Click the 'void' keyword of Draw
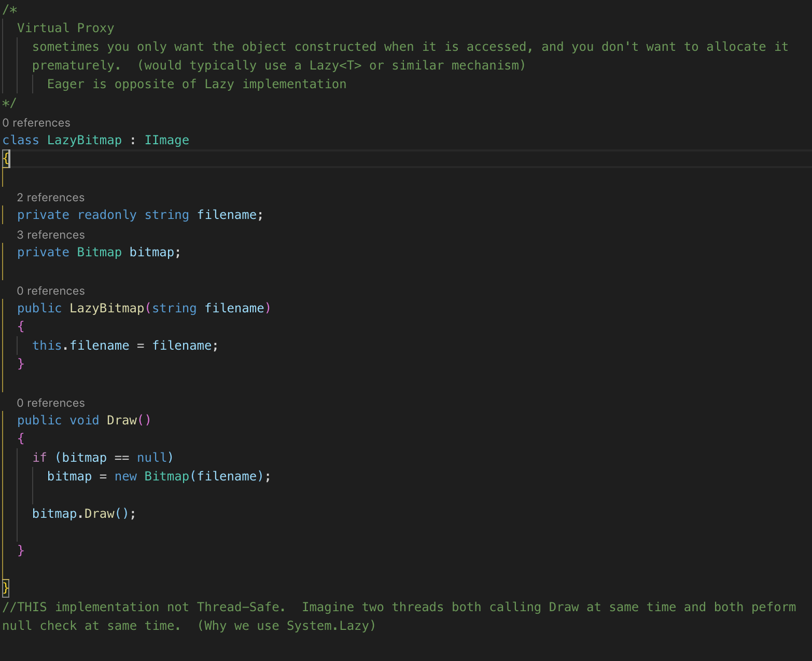Screen dimensions: 812x661 tap(85, 420)
